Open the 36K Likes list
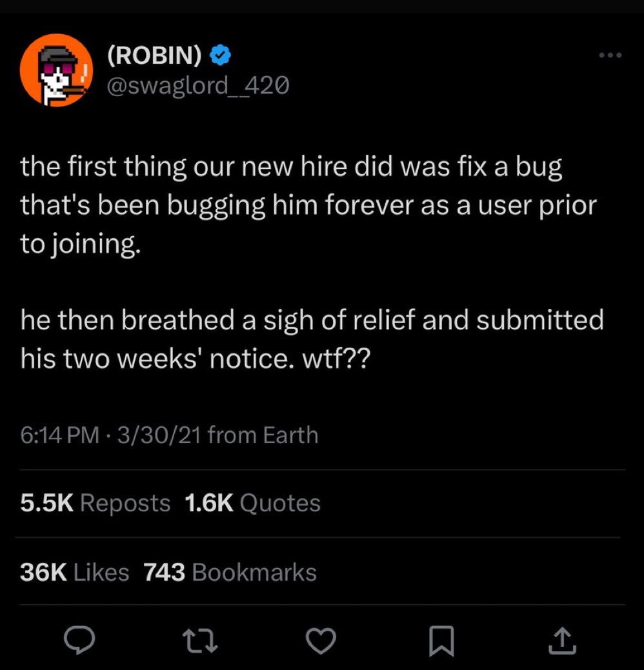This screenshot has width=644, height=670. pos(75,572)
